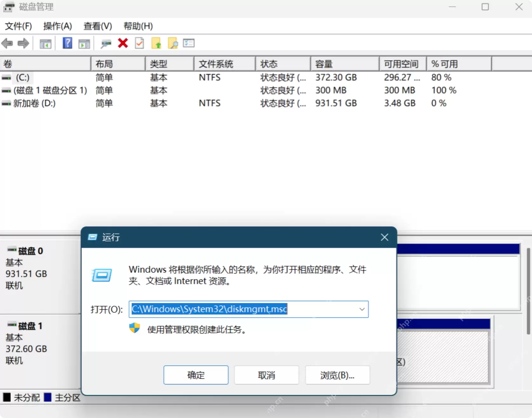Open the 文件(F) menu
532x418 pixels.
[18, 26]
